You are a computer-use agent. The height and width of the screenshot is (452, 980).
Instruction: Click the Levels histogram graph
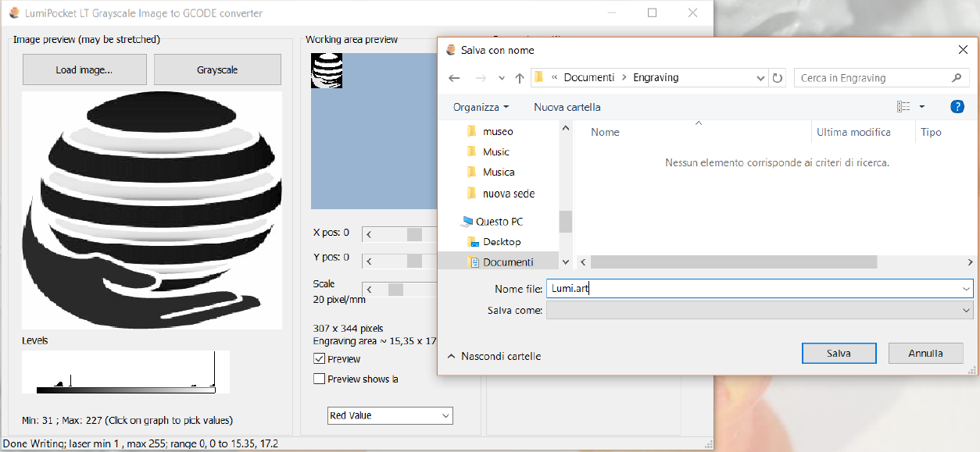tap(126, 372)
